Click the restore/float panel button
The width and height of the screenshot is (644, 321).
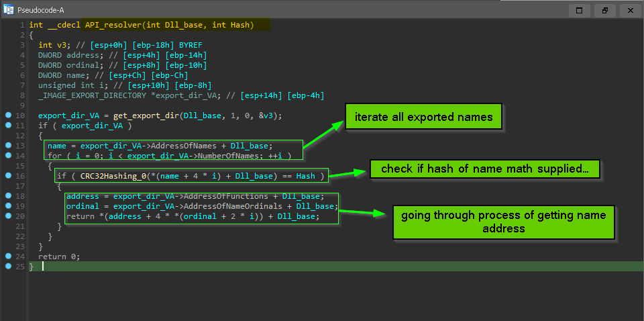click(x=604, y=10)
